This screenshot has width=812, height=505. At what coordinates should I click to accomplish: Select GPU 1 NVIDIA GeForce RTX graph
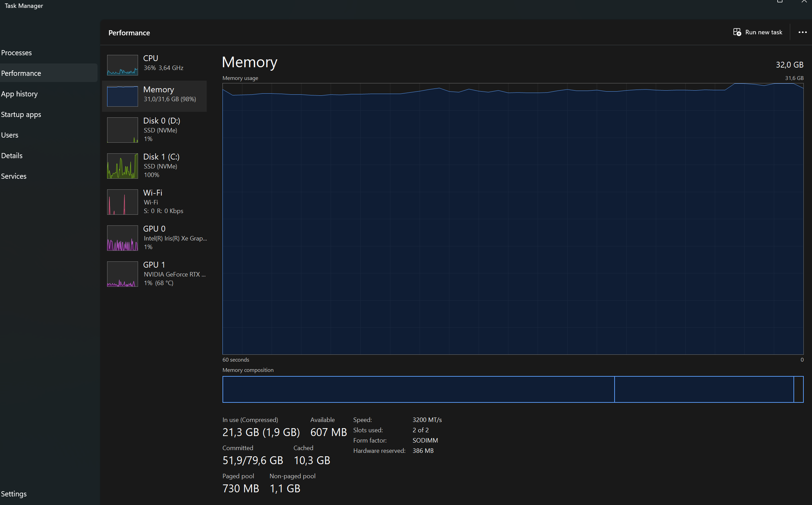pos(123,274)
